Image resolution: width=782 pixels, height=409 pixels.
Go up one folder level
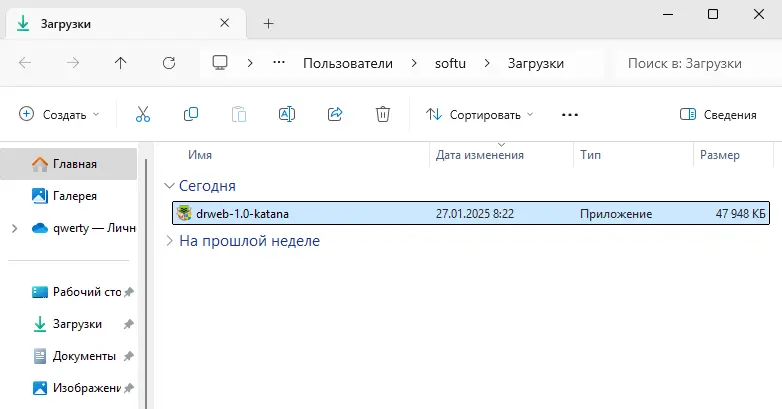coord(121,63)
